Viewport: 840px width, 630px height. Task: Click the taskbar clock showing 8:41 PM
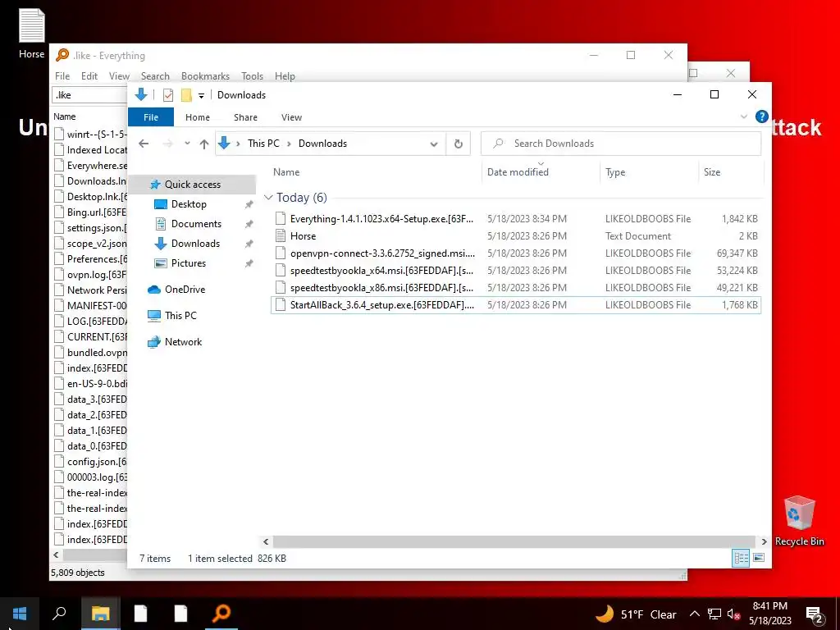coord(769,614)
